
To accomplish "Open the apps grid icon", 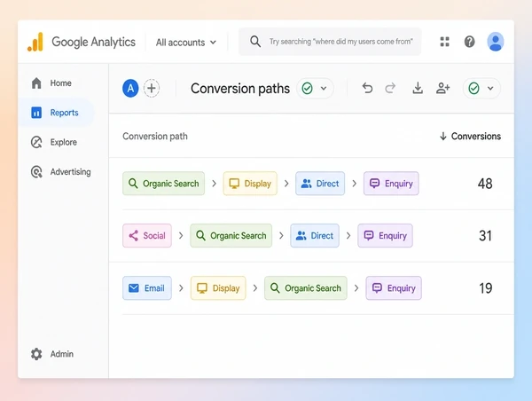I will [444, 42].
